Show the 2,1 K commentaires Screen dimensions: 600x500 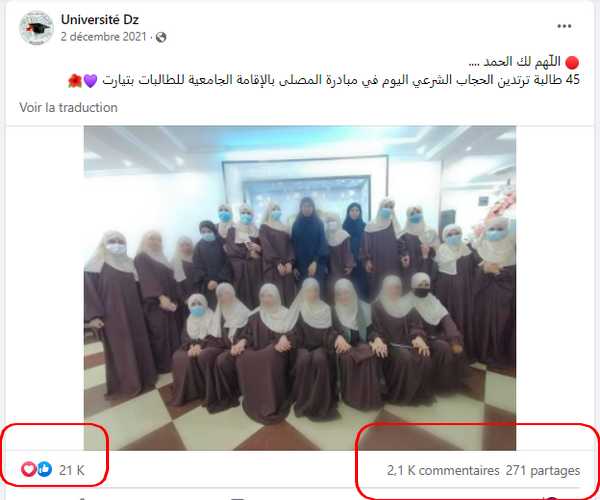point(443,470)
